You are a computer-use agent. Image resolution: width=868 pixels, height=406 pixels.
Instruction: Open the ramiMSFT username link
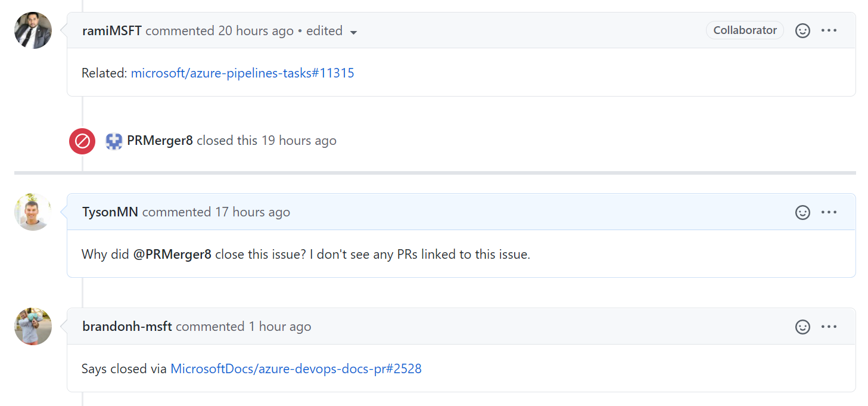coord(112,30)
